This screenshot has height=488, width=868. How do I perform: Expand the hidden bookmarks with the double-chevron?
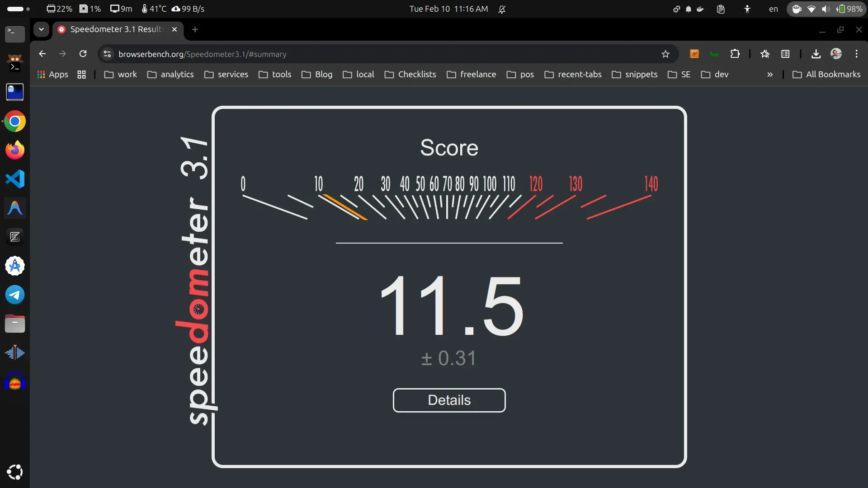[770, 75]
